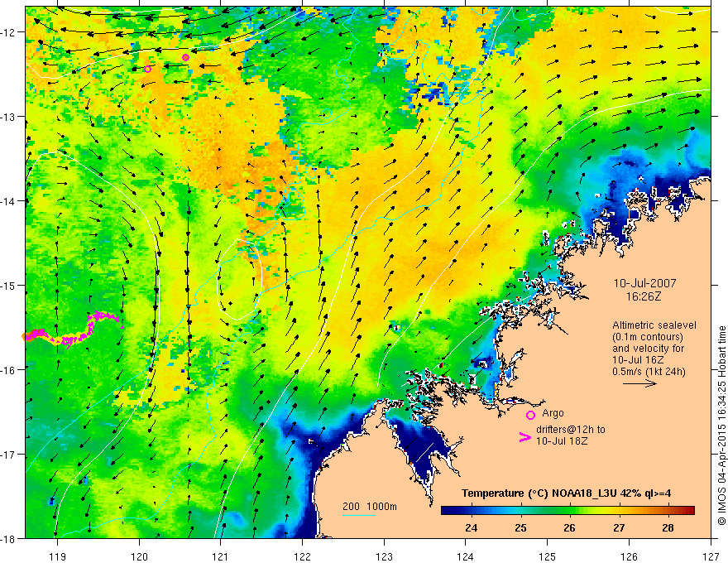Click the longitude axis label 120
728x563 pixels.
coord(139,556)
